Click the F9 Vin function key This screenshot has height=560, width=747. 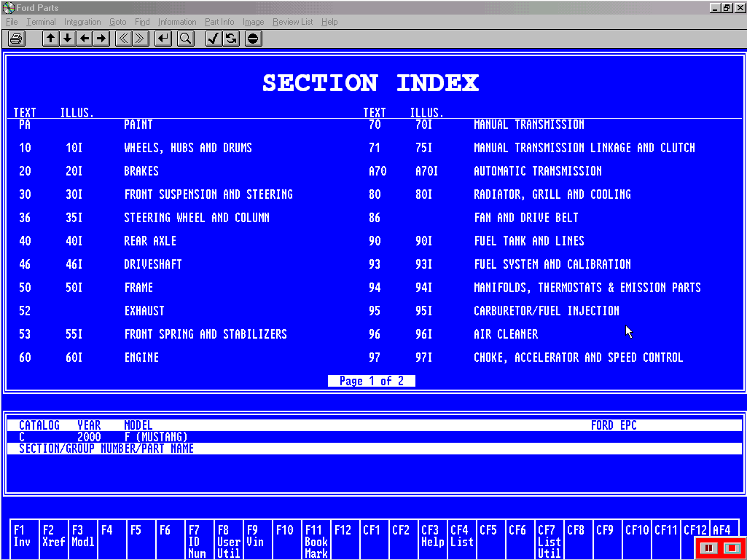[x=257, y=539]
